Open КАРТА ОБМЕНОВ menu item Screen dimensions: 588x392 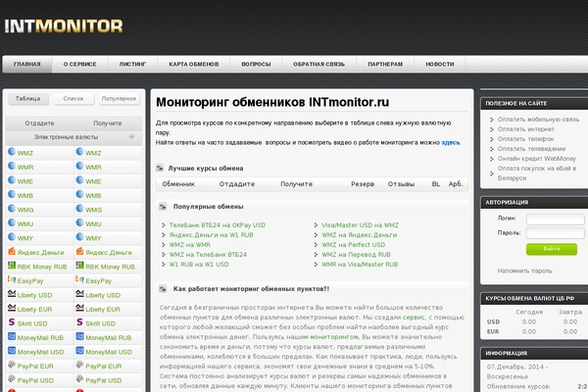pos(194,64)
